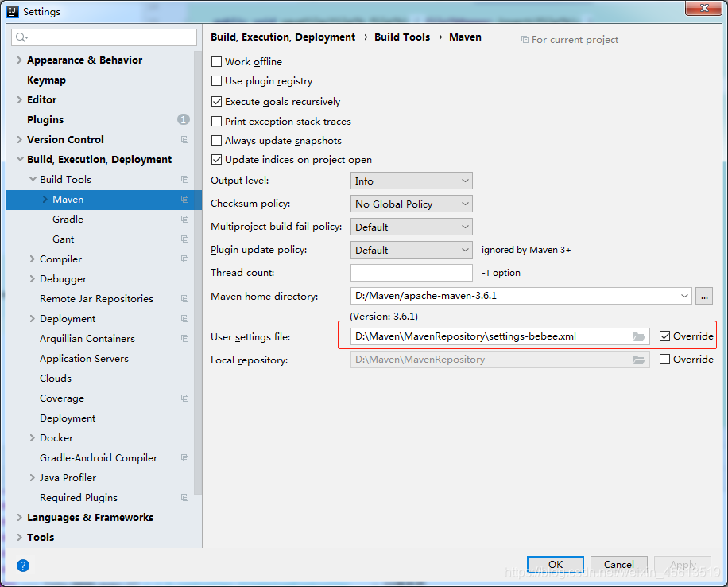Click the folder icon beside User settings file
The height and width of the screenshot is (587, 728).
[639, 336]
